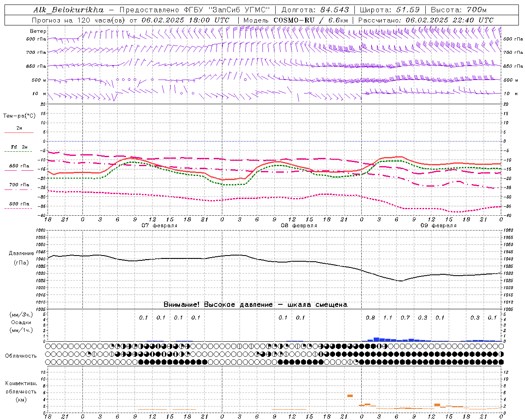
Task: Click the 'Тем-ра(°C)' temperature label
Action: [19, 116]
